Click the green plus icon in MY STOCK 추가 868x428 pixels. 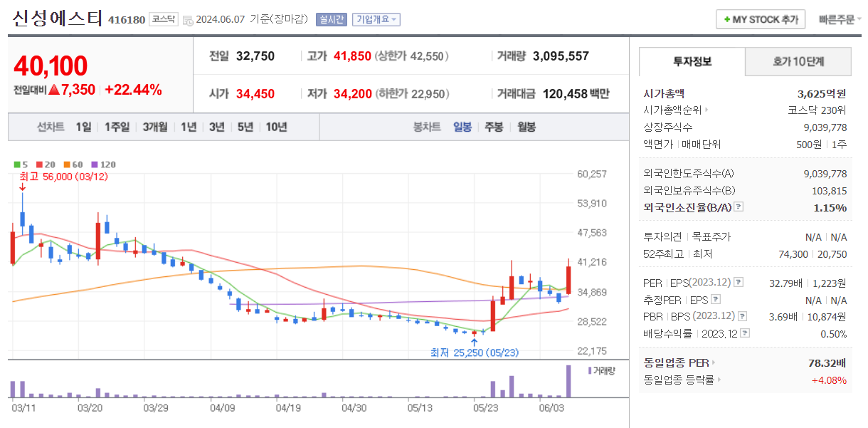(x=727, y=19)
